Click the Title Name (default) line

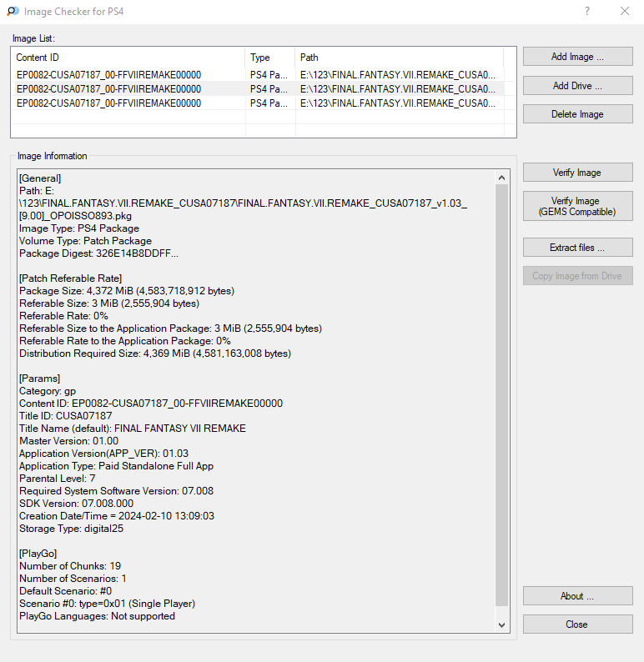[132, 429]
